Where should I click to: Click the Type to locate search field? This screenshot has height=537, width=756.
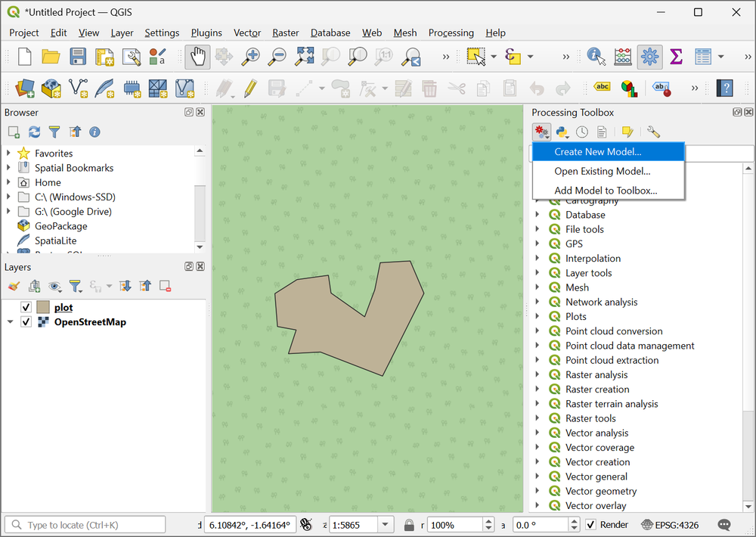(x=85, y=525)
